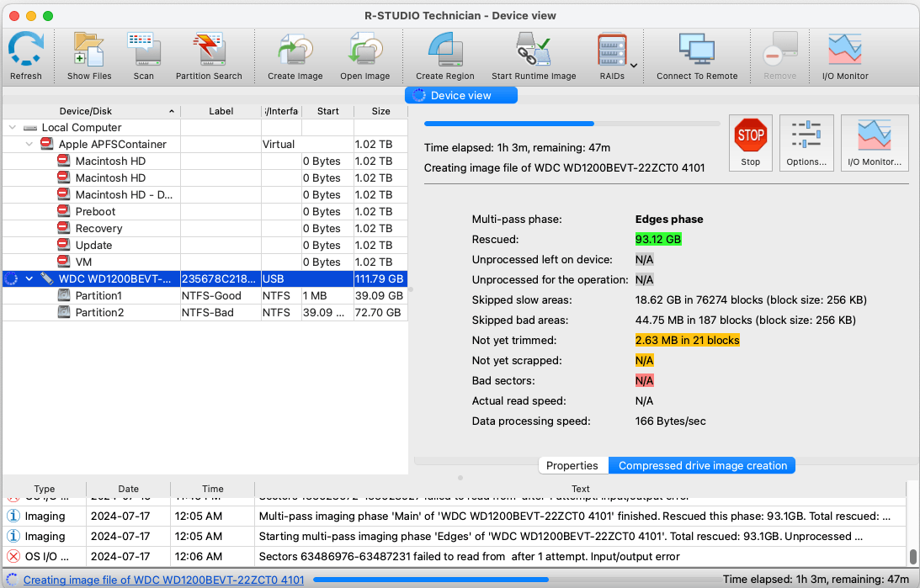Sort by the Label column header
The height and width of the screenshot is (588, 920).
coord(221,111)
